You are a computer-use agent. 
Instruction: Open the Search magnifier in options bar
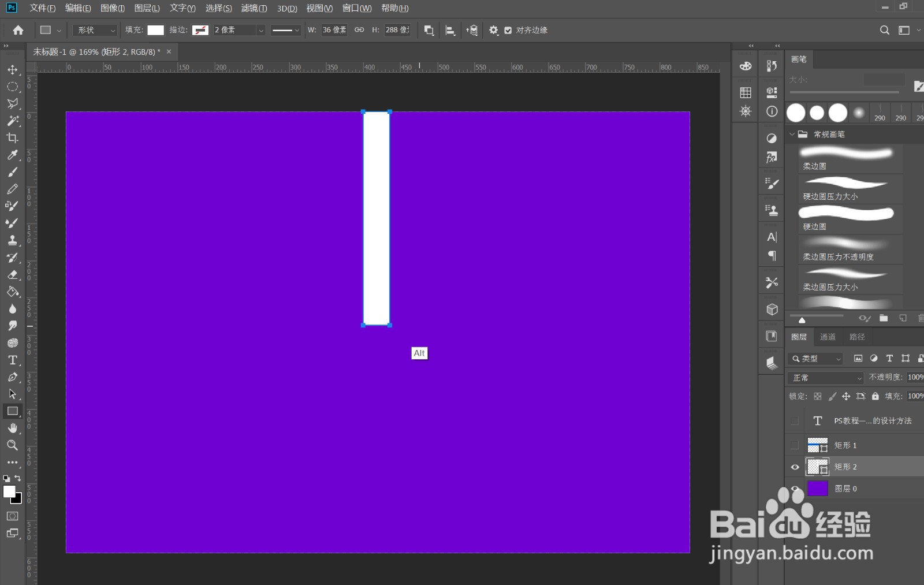[884, 30]
